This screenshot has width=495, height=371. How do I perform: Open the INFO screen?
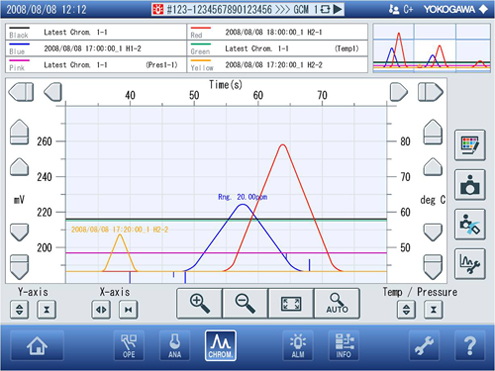pos(343,346)
